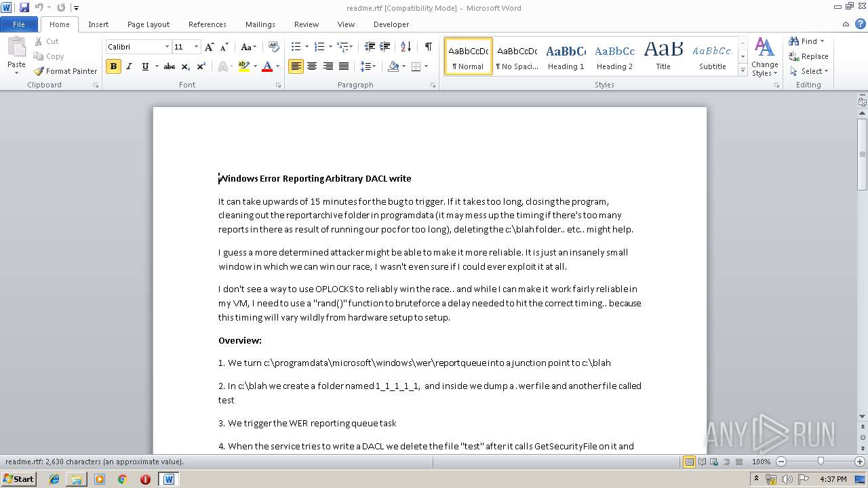
Task: Apply the text highlight color
Action: (244, 66)
